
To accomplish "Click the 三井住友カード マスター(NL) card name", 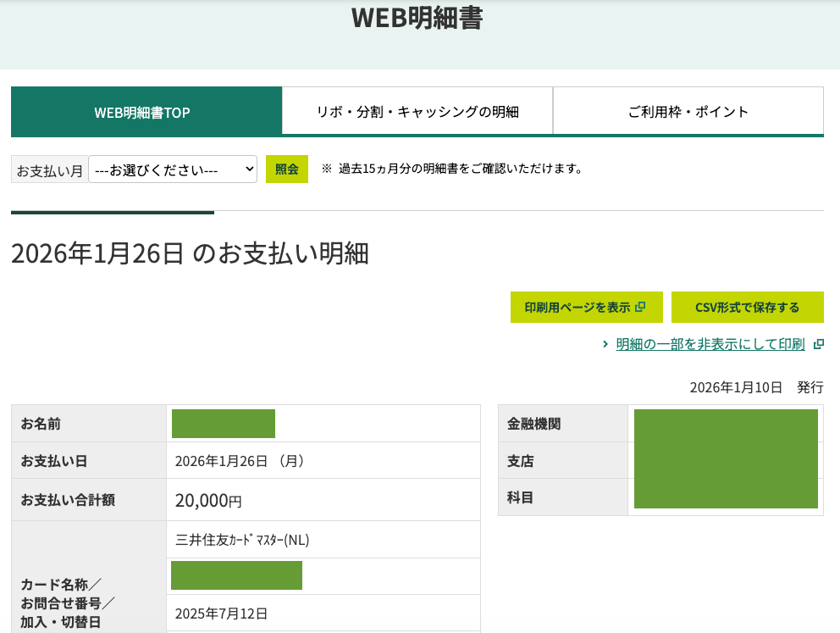I will pyautogui.click(x=247, y=540).
